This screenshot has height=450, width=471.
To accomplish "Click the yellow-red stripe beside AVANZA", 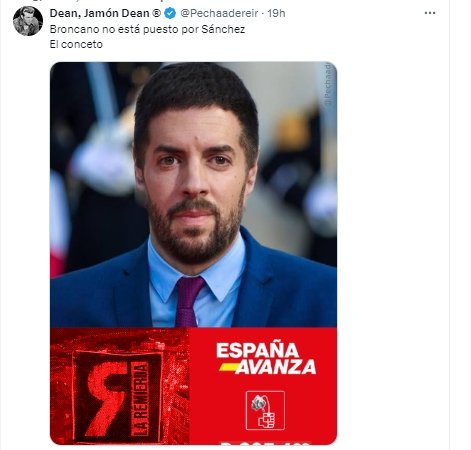I will (229, 367).
